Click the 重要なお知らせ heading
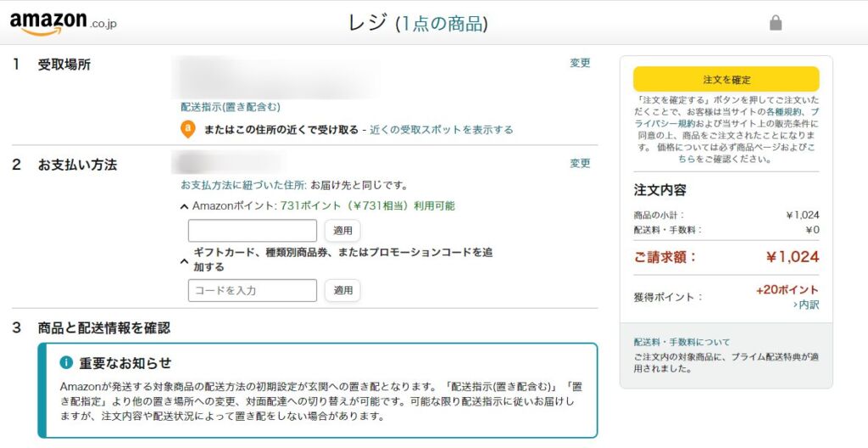The width and height of the screenshot is (868, 448). click(125, 363)
